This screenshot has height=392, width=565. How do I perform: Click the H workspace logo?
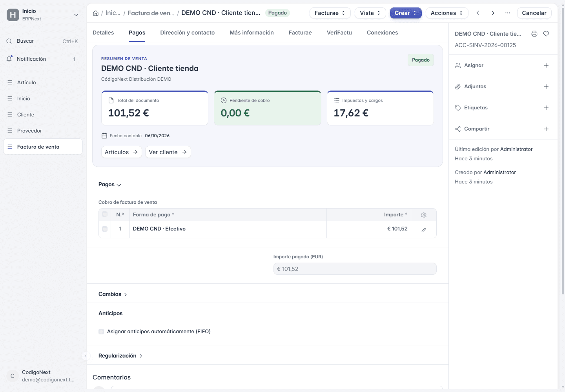[x=13, y=15]
